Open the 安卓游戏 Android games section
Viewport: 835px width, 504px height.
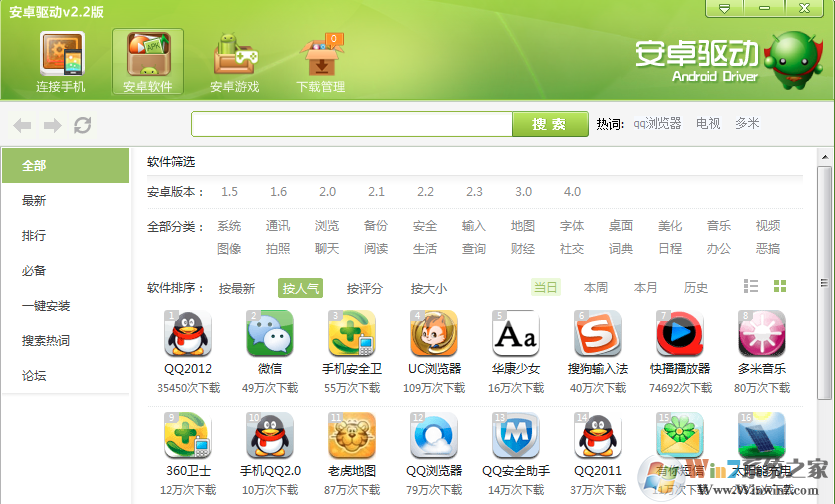(x=234, y=62)
